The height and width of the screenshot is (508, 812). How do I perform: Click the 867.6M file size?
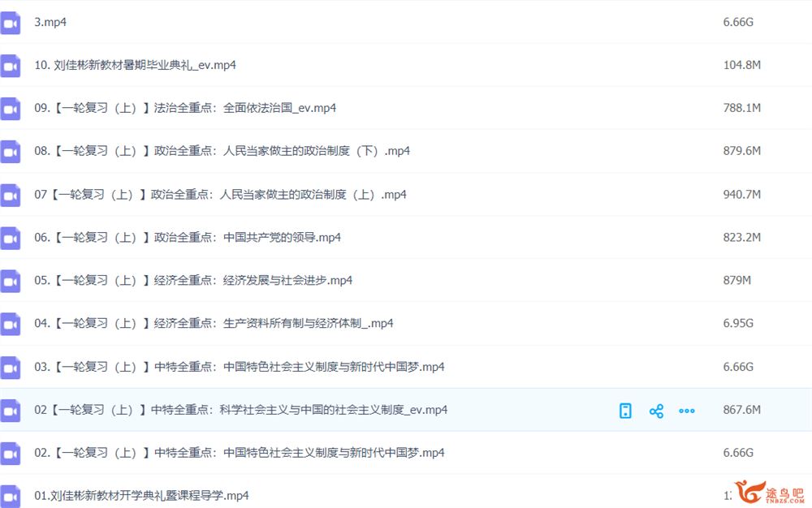point(741,410)
